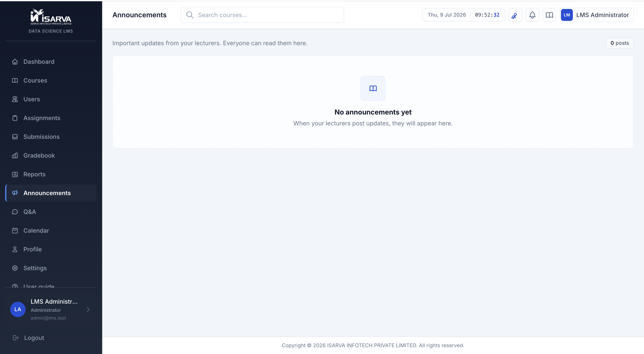The width and height of the screenshot is (644, 354).
Task: Open the book icon in top bar
Action: click(549, 15)
